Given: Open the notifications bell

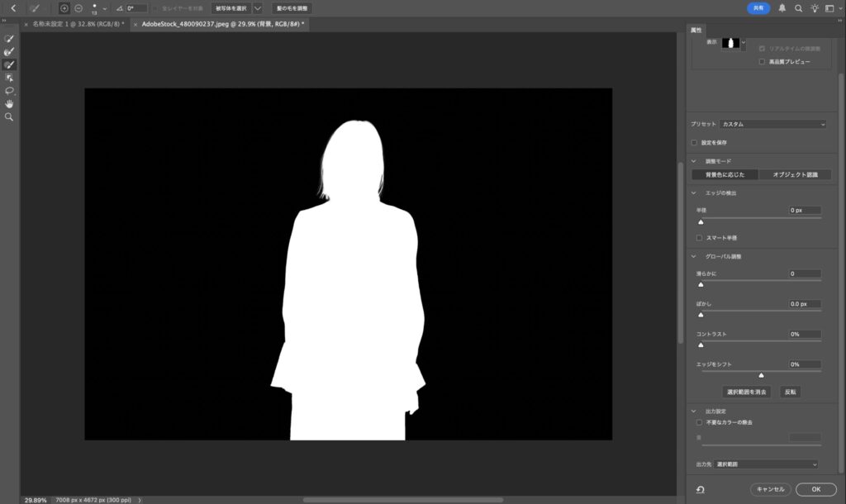Looking at the screenshot, I should 782,8.
